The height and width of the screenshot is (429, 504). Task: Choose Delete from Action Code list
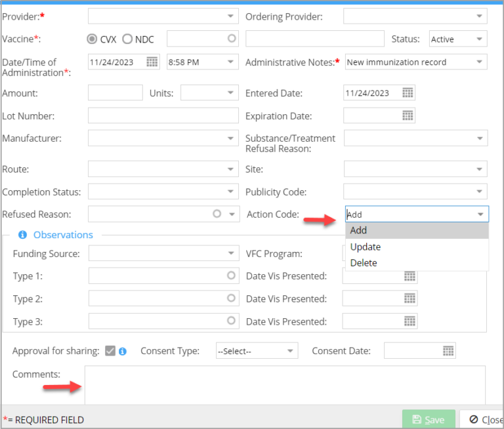pos(364,263)
